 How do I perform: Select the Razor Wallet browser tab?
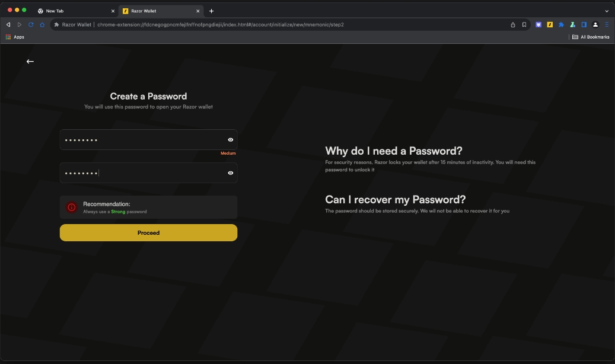click(x=161, y=11)
